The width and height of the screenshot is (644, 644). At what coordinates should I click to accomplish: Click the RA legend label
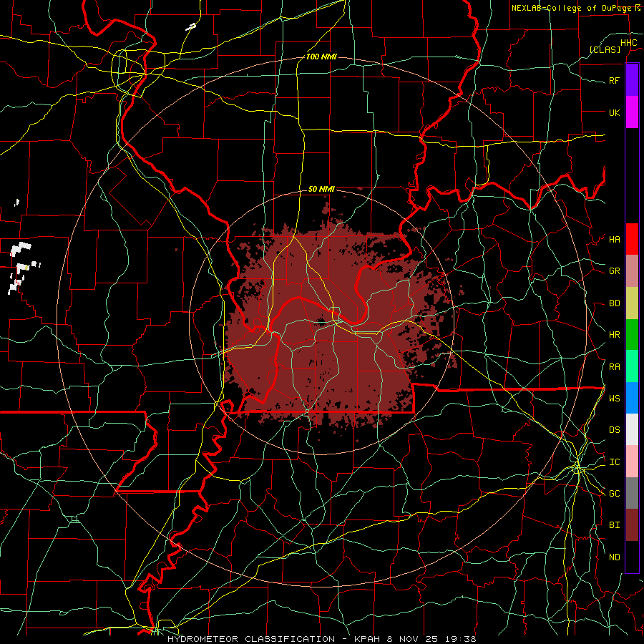point(614,367)
